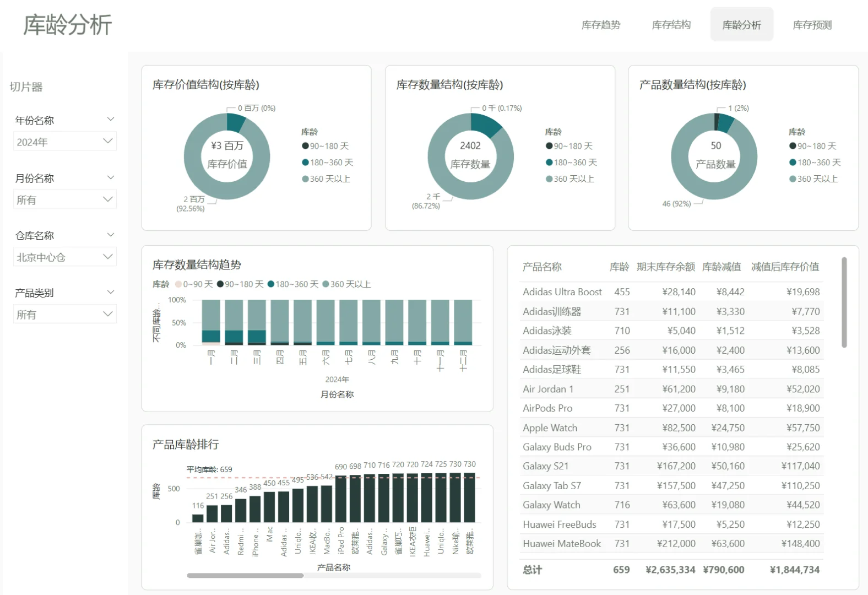Screen dimensions: 868x595
Task: Select the Galaxy S21 row
Action: click(x=671, y=466)
